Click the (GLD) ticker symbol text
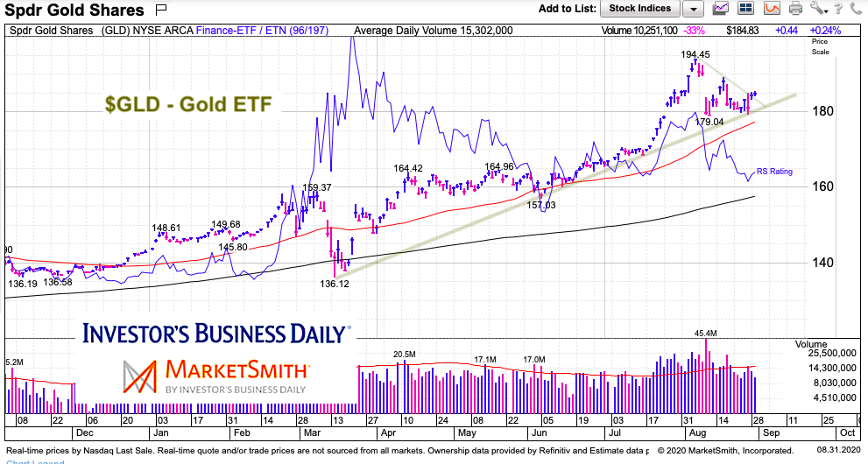The width and height of the screenshot is (868, 464). tap(116, 31)
